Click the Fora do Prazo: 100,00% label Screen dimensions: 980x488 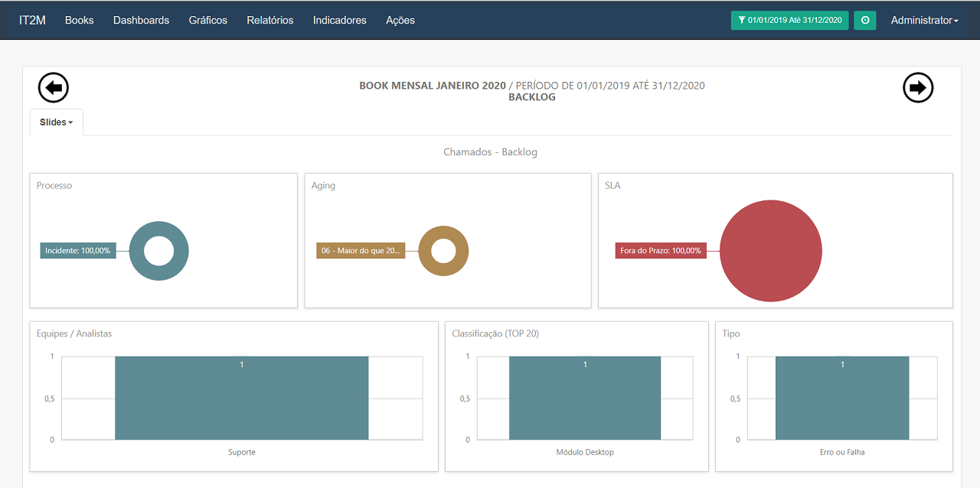pos(660,251)
